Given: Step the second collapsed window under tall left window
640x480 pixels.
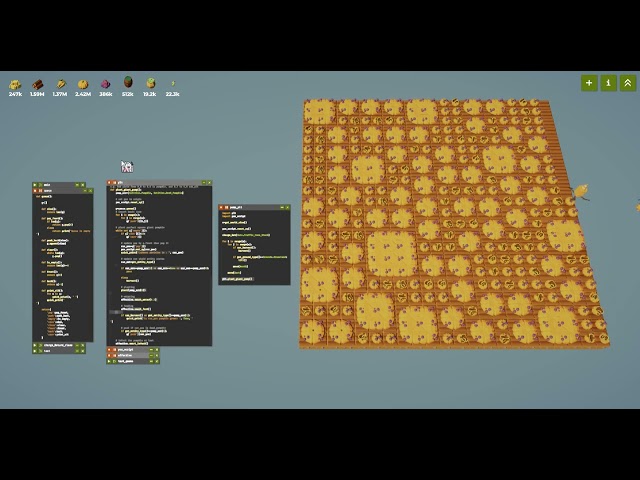Looking at the screenshot, I should pyautogui.click(x=40, y=351).
